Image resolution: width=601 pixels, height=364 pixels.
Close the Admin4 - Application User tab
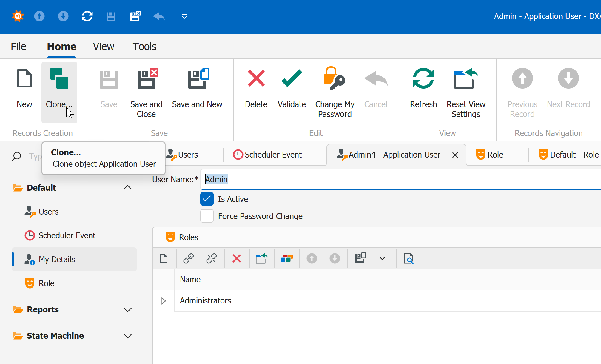point(455,155)
